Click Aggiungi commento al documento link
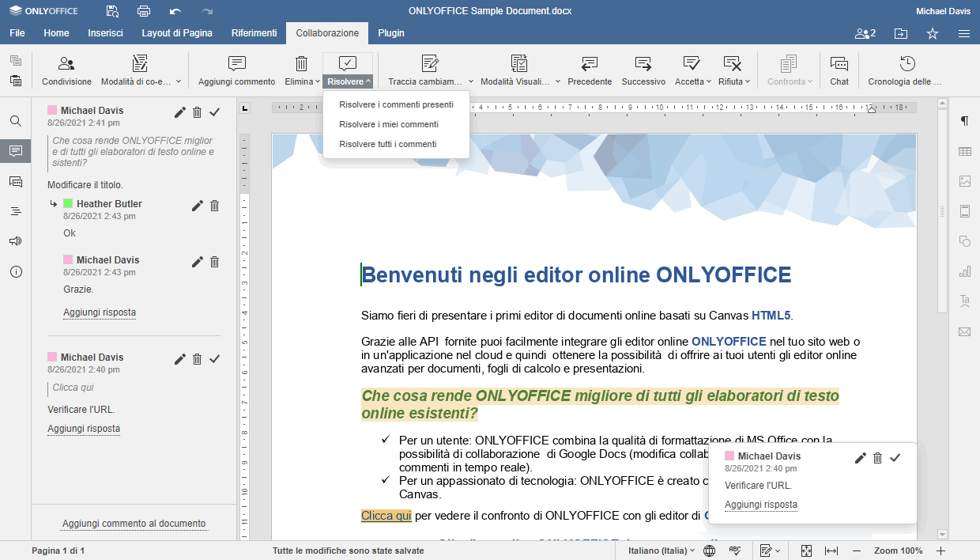Image resolution: width=980 pixels, height=560 pixels. [134, 524]
